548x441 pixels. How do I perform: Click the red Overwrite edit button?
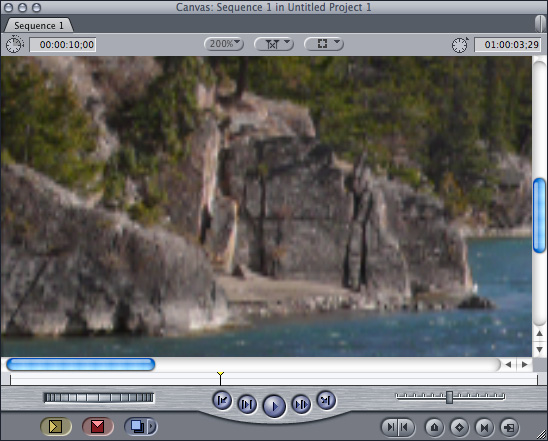pyautogui.click(x=98, y=426)
